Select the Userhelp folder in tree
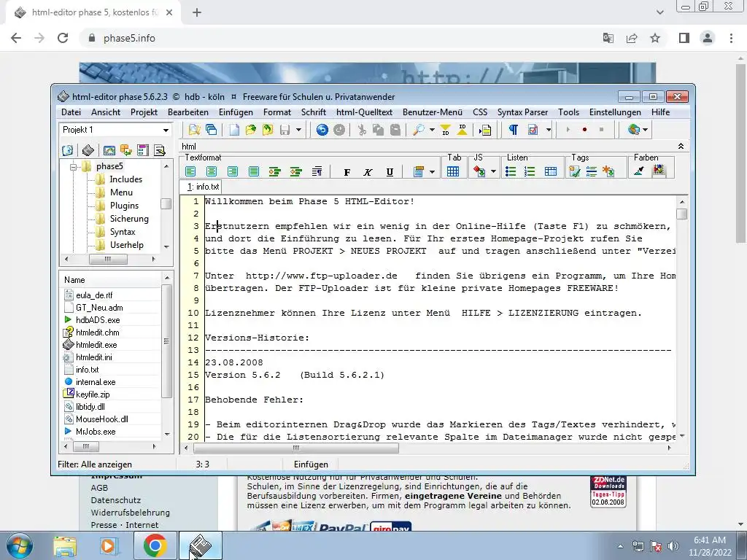Viewport: 747px width, 560px height. point(127,245)
